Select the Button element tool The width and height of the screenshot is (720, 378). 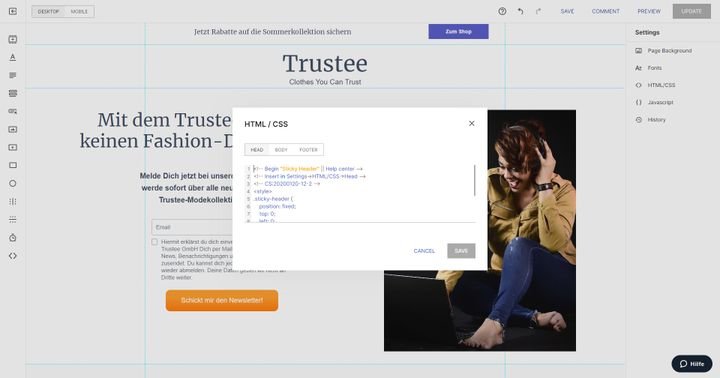coord(13,111)
